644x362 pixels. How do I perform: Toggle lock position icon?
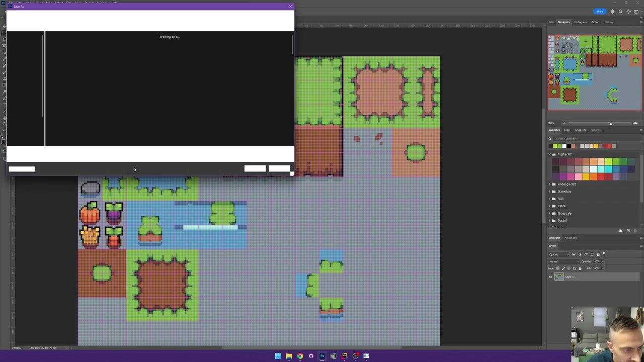[x=569, y=268]
